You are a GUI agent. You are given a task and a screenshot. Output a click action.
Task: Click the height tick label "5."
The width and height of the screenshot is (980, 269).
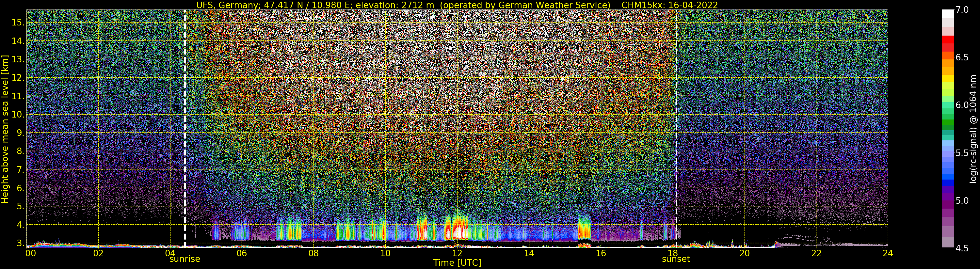21,207
